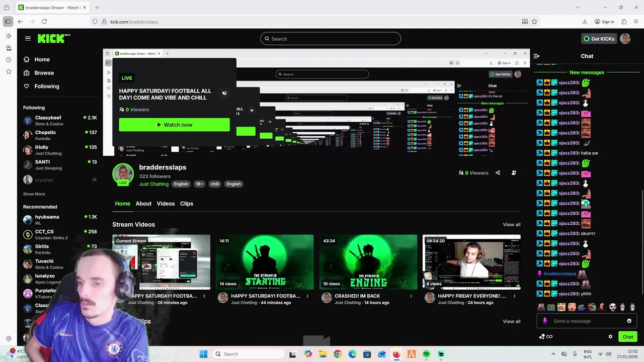This screenshot has height=362, width=644.
Task: Open the 14:11 Stream Is Starting video
Action: pyautogui.click(x=265, y=262)
